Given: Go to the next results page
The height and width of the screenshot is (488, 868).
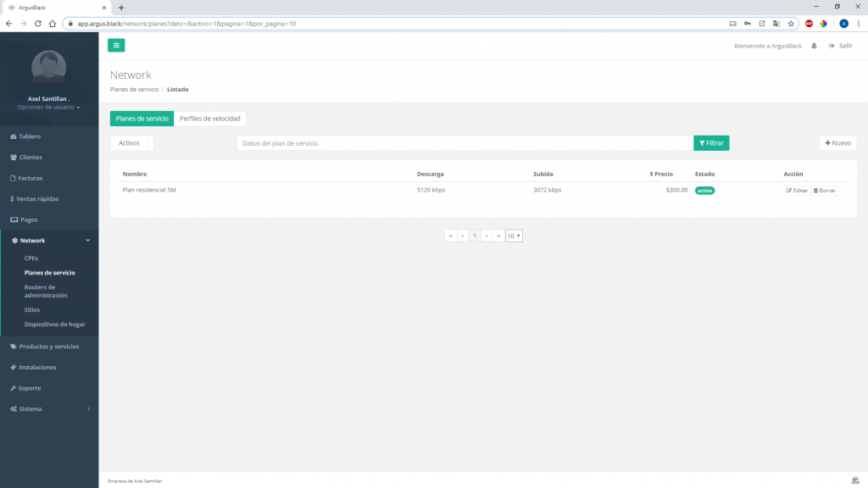Looking at the screenshot, I should [487, 236].
